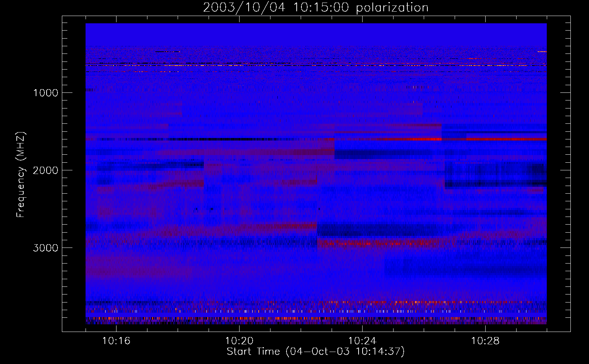Click the 10:16 time tick label
The width and height of the screenshot is (589, 364).
pos(116,341)
